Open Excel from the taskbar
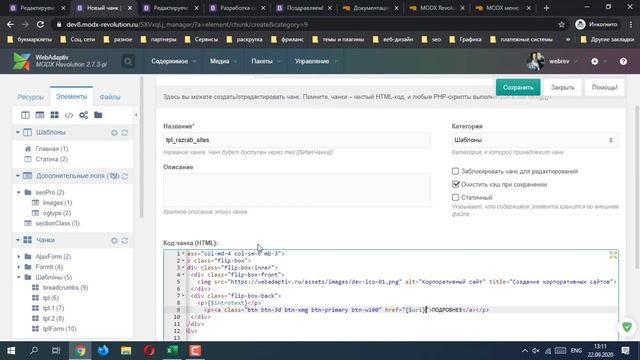This screenshot has width=640, height=360. pos(172,351)
